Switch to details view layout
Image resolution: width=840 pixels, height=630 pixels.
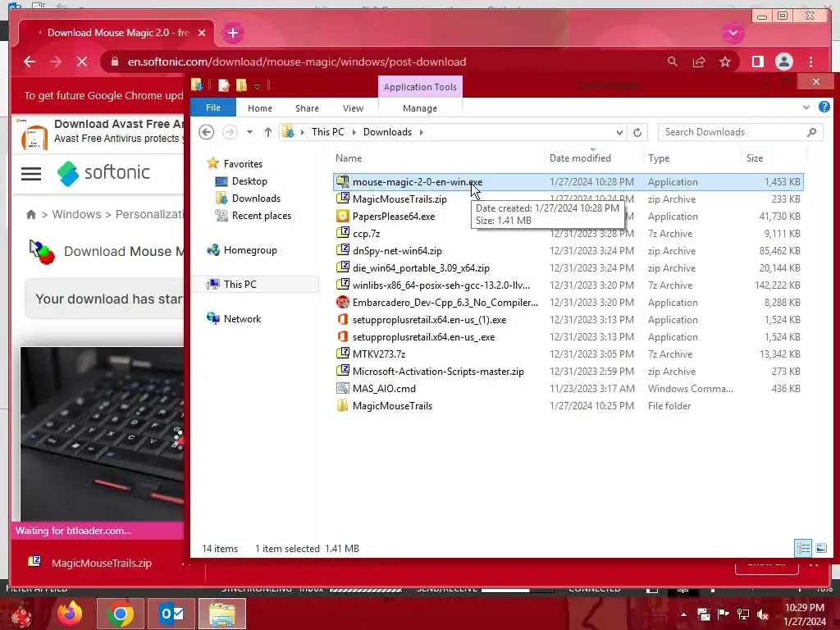tap(803, 548)
